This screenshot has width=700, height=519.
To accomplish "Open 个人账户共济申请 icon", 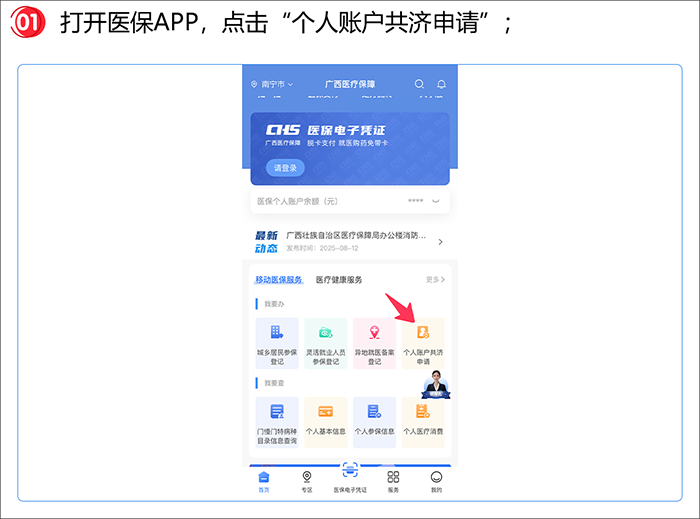I will click(x=423, y=333).
